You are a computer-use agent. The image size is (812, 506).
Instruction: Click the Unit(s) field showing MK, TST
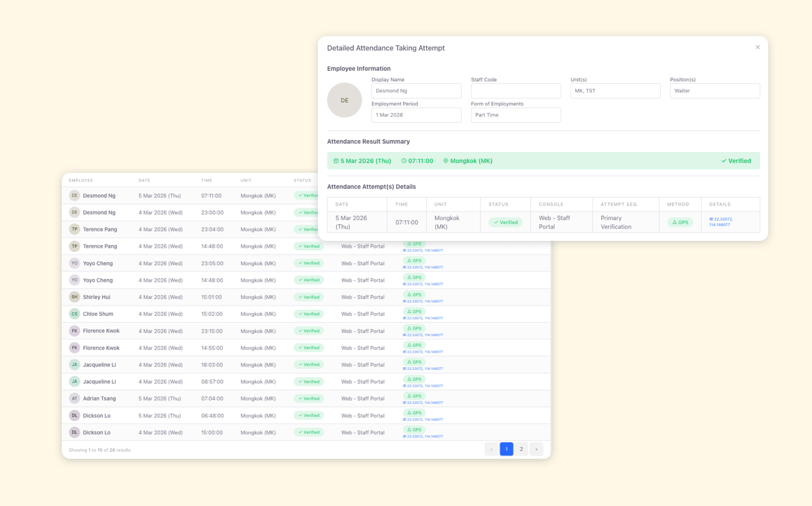615,91
